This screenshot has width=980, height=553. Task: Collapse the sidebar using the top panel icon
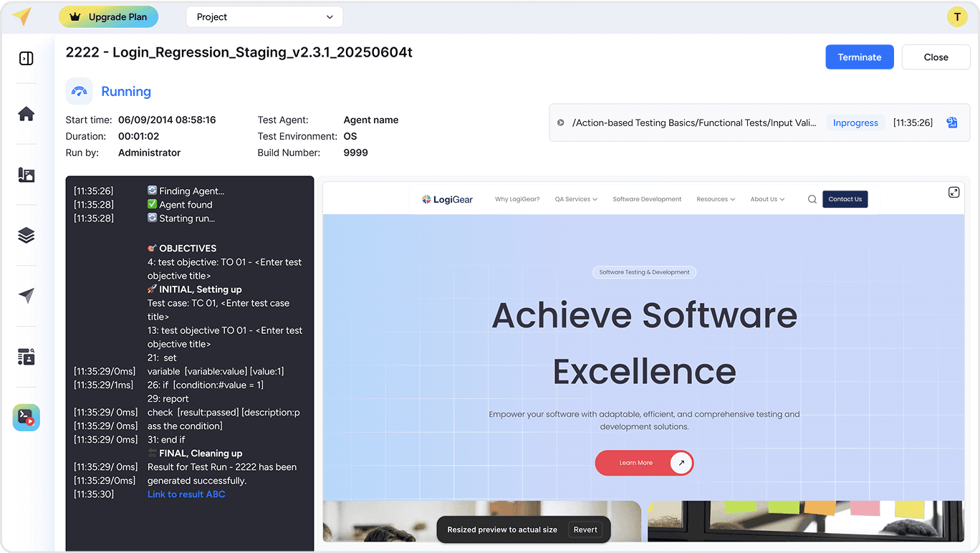click(26, 59)
